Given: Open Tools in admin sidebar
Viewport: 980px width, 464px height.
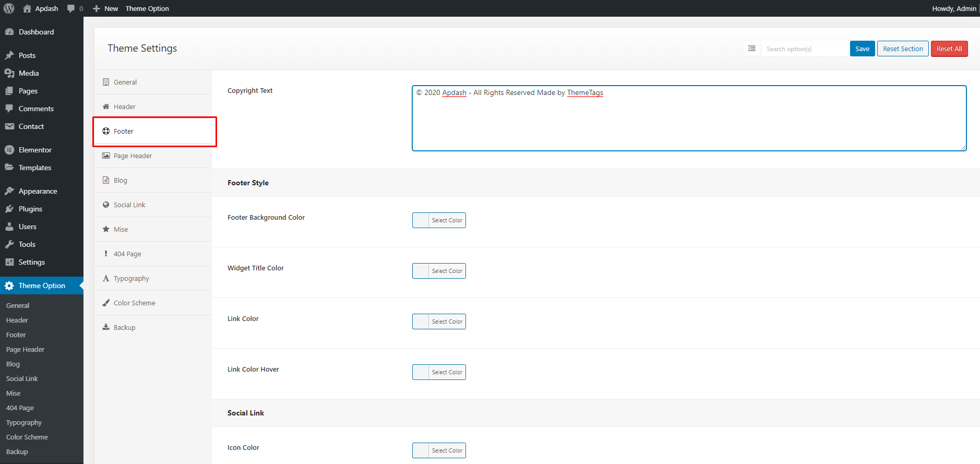Looking at the screenshot, I should [27, 244].
